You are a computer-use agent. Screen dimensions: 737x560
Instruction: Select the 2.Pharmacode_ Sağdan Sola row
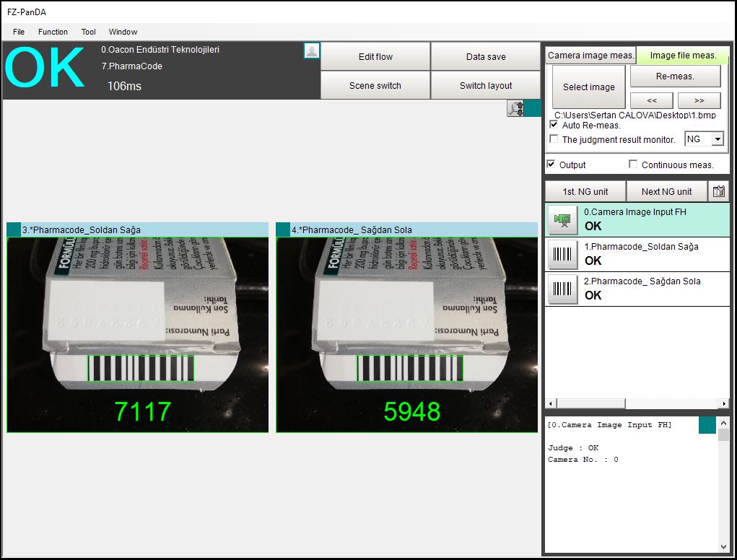click(x=637, y=289)
